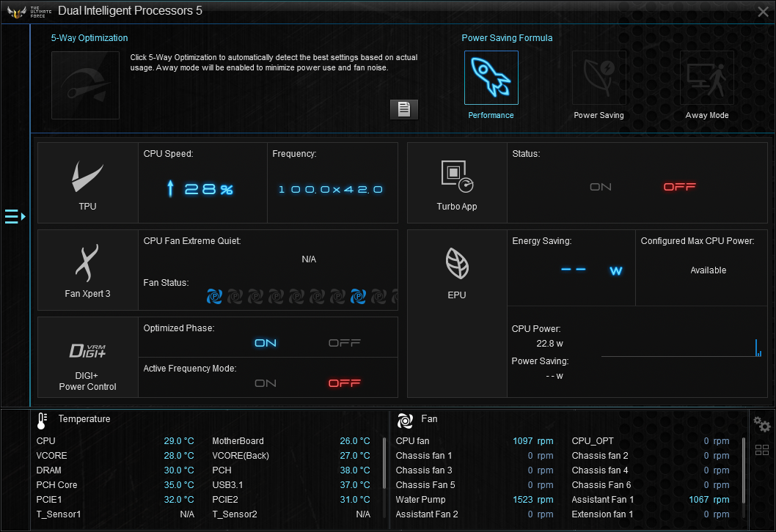Open the 5-Way Optimization gauge icon
Image resolution: width=776 pixels, height=532 pixels.
point(85,85)
